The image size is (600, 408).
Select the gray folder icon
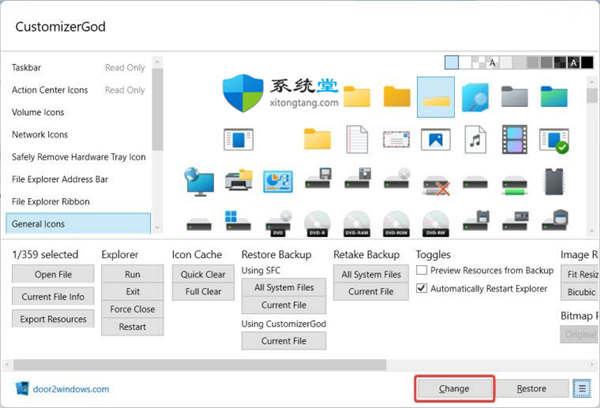pos(514,96)
